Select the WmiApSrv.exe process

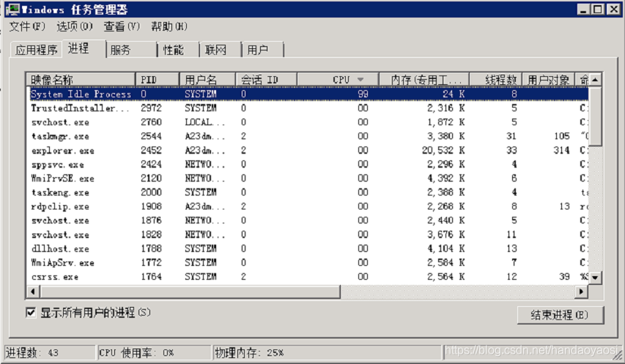pyautogui.click(x=308, y=262)
